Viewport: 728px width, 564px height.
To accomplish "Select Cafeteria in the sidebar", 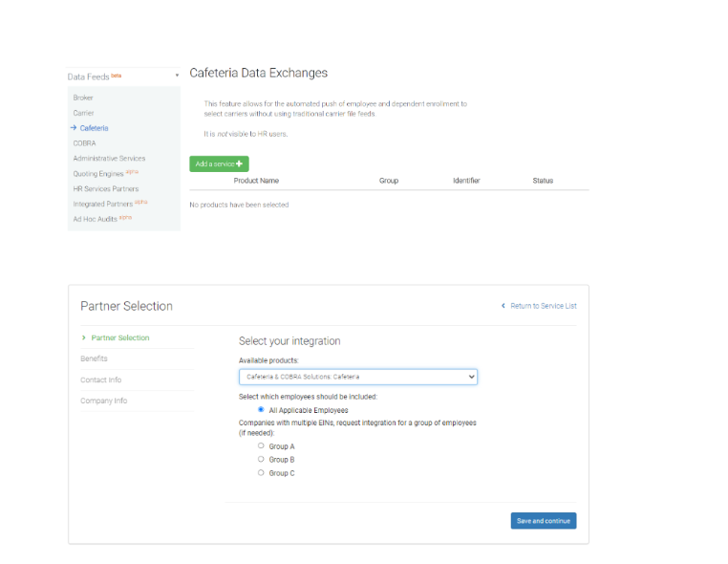I will tap(94, 128).
